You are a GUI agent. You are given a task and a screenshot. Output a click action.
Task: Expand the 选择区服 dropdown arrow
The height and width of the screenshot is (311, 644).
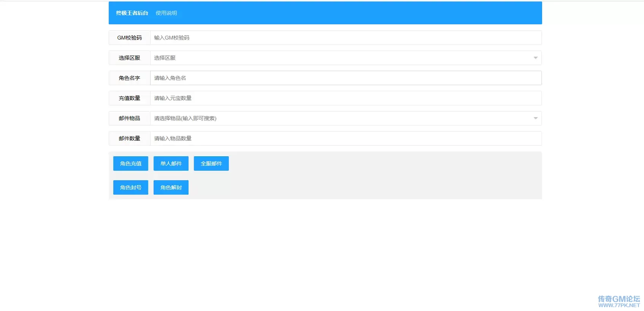coord(535,58)
